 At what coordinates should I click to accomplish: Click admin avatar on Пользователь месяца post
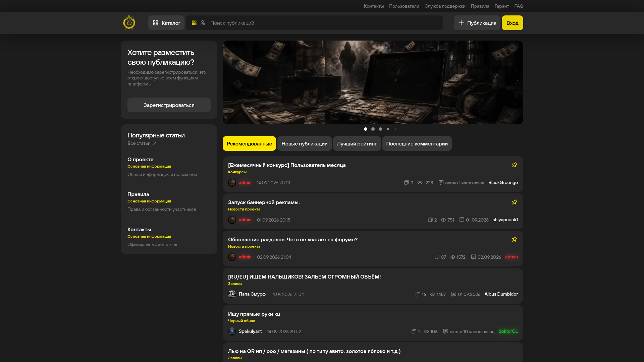tap(232, 183)
